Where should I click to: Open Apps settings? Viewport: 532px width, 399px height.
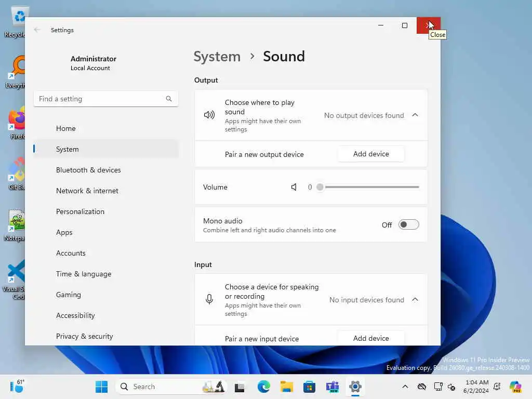pyautogui.click(x=106, y=232)
